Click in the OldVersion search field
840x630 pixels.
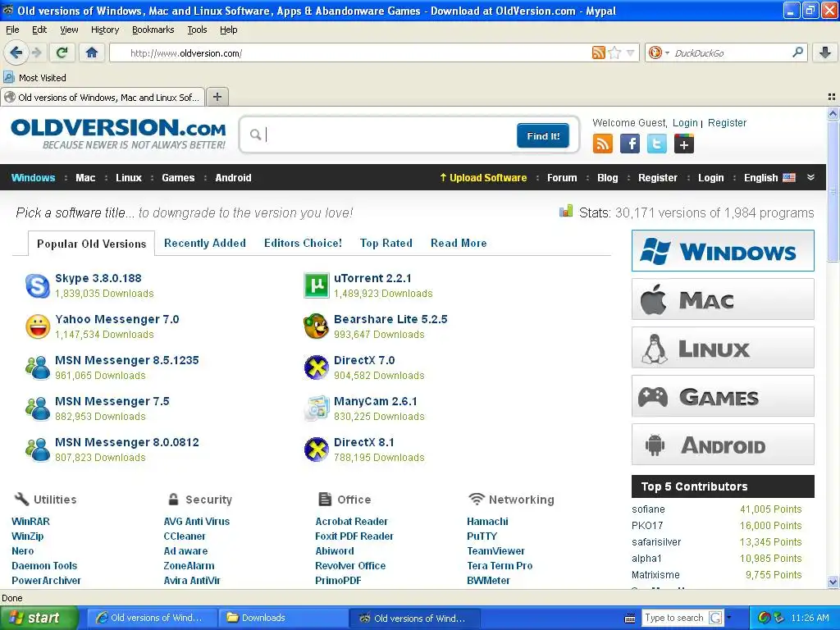pyautogui.click(x=389, y=135)
